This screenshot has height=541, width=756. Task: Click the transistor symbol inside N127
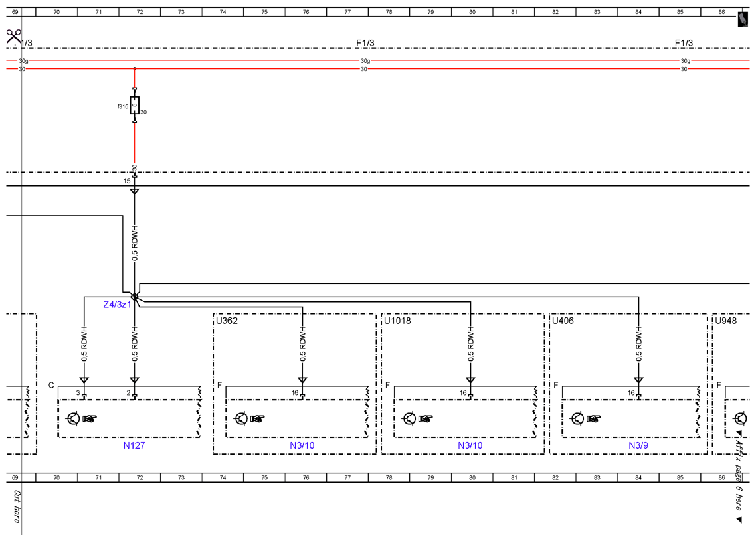73,418
